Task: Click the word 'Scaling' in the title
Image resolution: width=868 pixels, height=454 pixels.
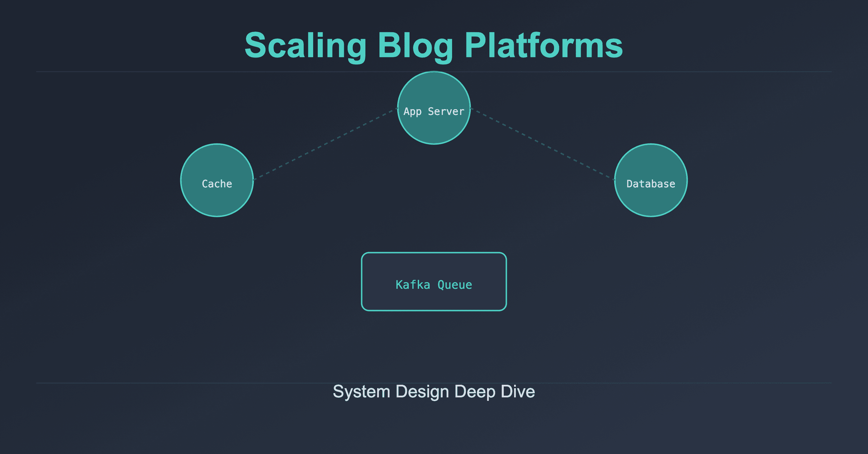Action: click(305, 45)
